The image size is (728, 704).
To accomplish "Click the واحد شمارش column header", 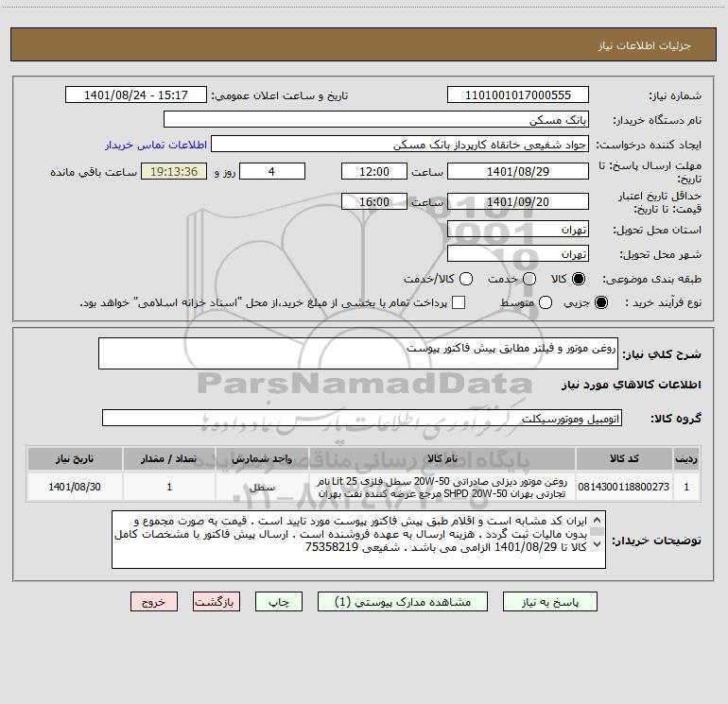I will pos(262,458).
